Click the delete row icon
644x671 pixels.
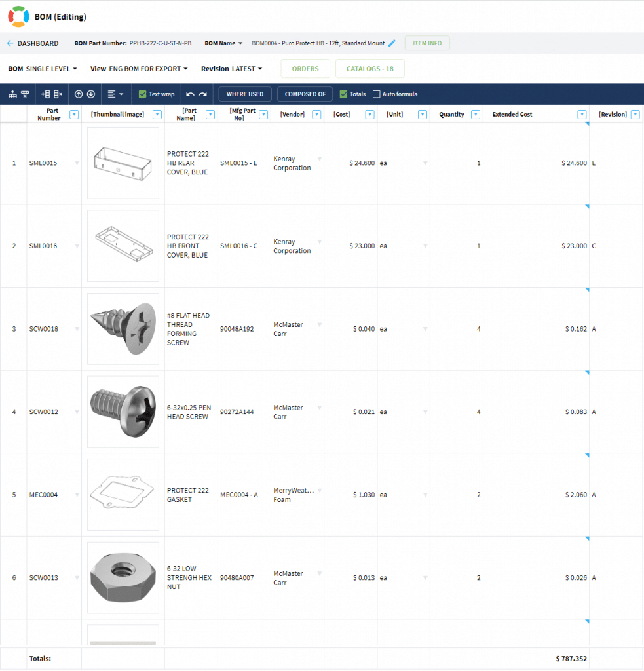pos(58,94)
